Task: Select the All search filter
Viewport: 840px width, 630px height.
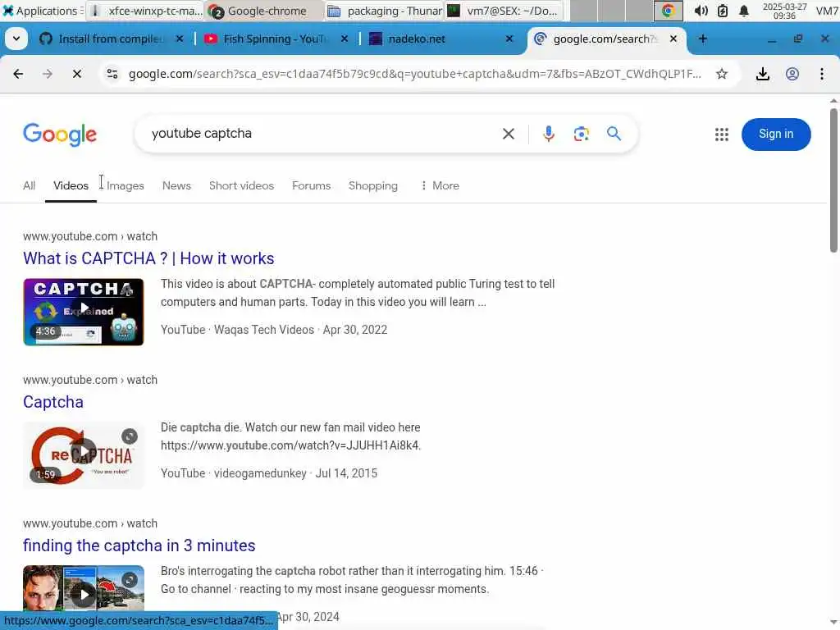Action: [30, 185]
